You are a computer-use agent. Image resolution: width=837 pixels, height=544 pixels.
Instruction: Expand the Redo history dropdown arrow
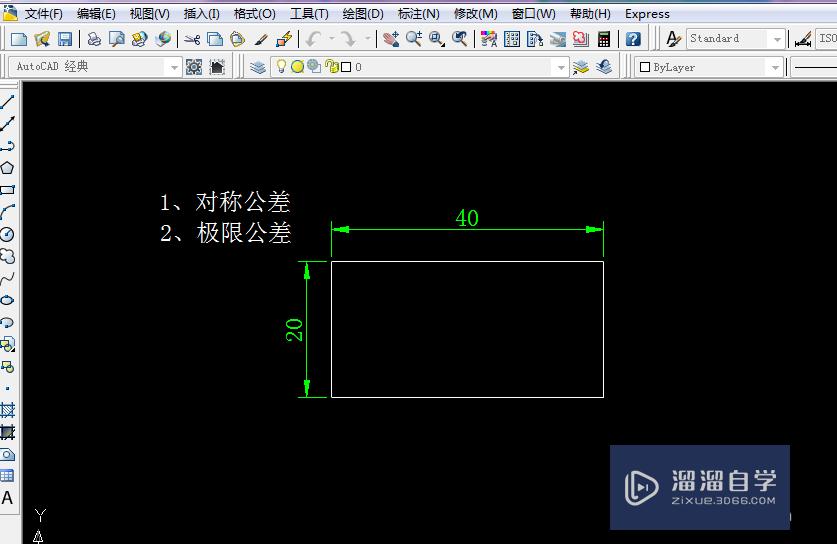pyautogui.click(x=367, y=38)
